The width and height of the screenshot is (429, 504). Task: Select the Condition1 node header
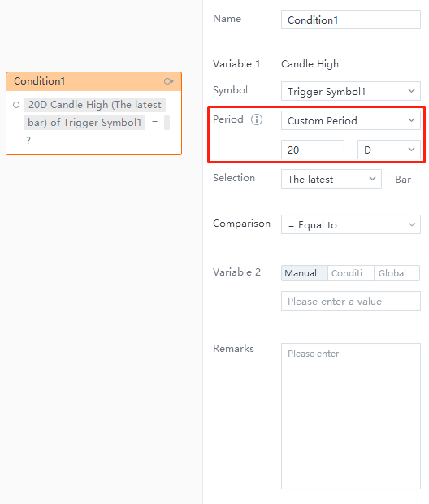coord(93,81)
